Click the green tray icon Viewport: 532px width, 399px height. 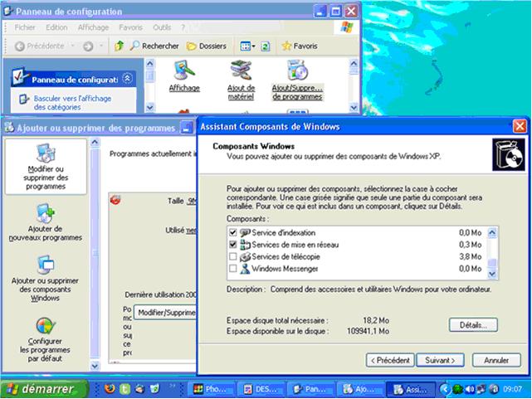[458, 389]
